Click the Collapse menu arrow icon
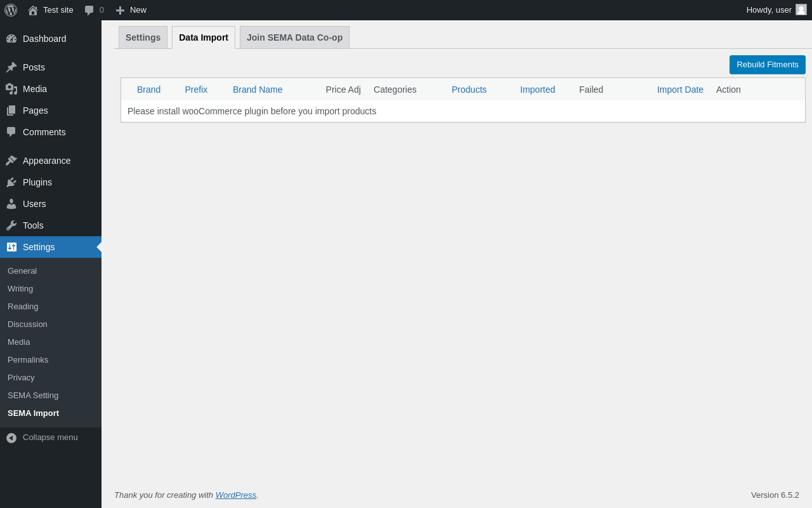 (x=11, y=438)
